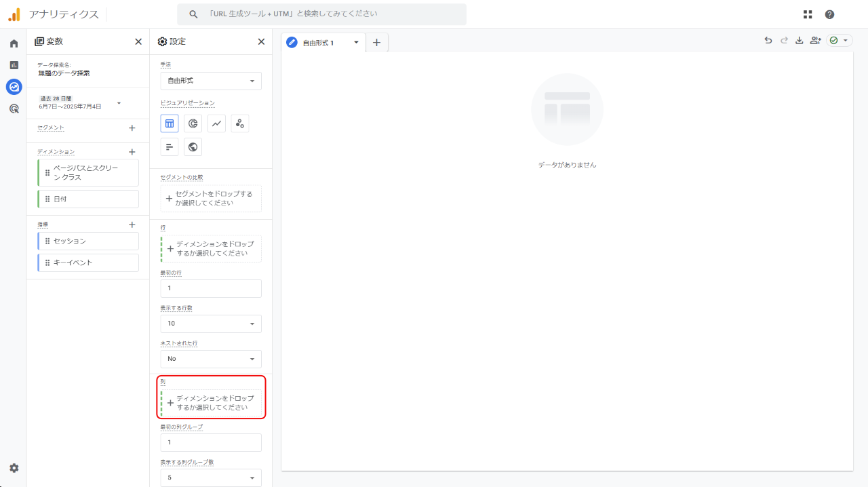This screenshot has width=868, height=487.
Task: Expand the date range selector
Action: (x=119, y=103)
